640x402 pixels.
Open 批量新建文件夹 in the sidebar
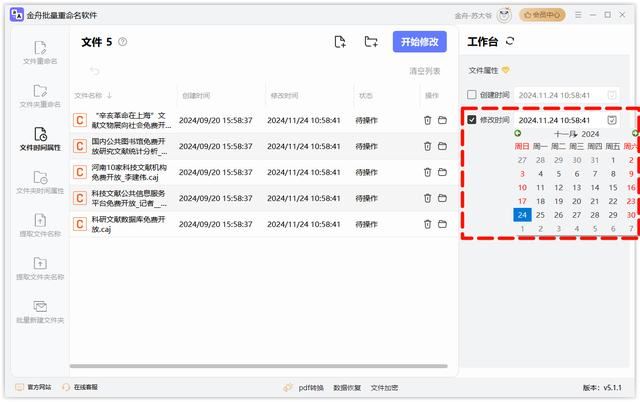(x=40, y=311)
